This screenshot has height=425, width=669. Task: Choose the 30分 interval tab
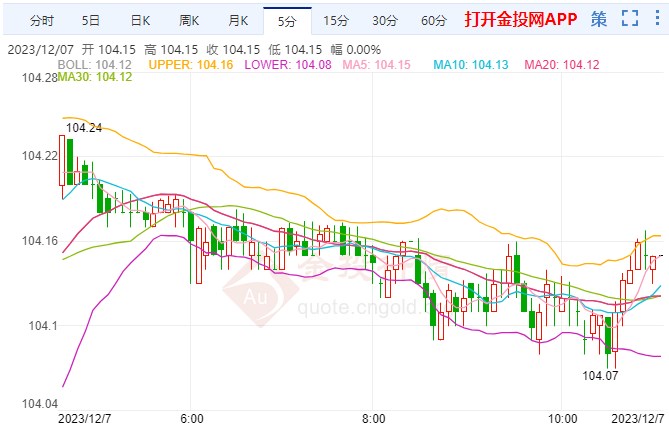coord(384,20)
